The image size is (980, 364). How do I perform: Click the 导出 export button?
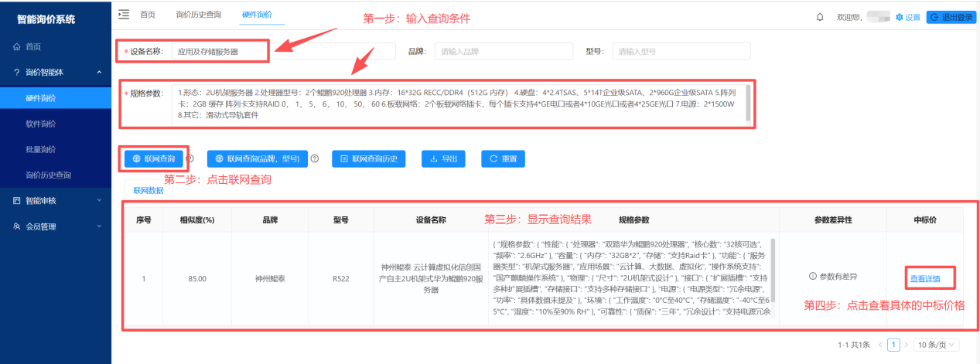pos(443,158)
